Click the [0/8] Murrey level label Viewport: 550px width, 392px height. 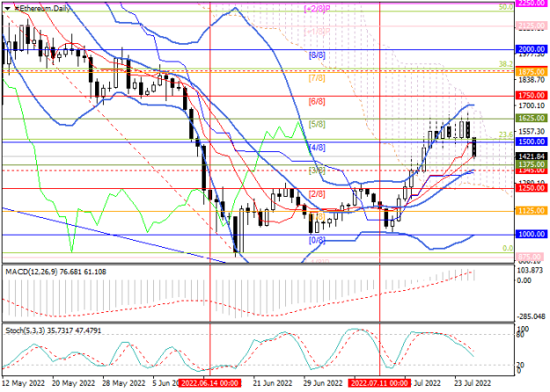(317, 240)
